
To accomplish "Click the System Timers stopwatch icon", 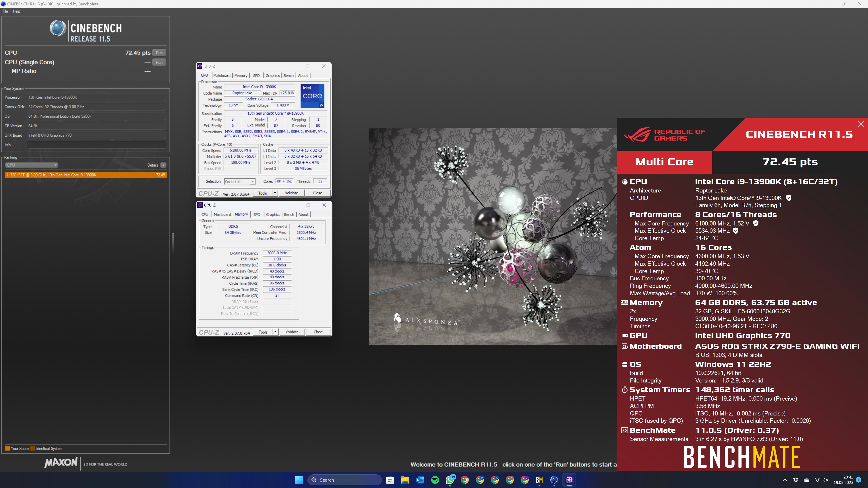I will click(x=624, y=390).
